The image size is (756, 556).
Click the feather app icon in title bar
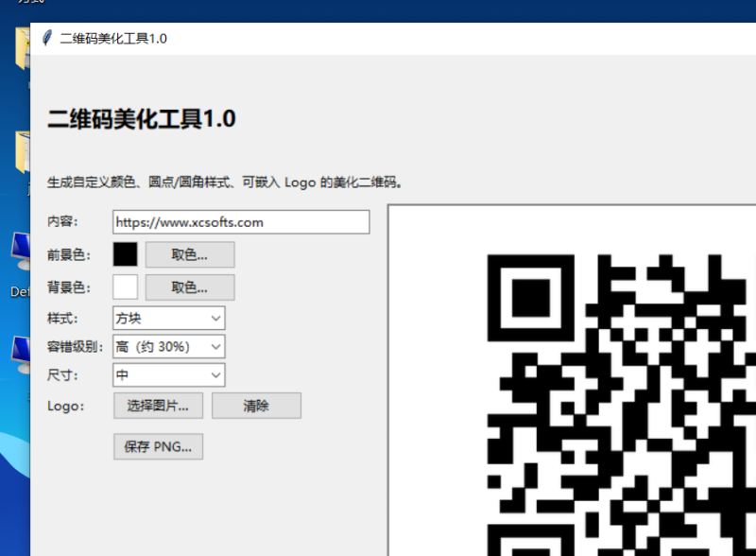46,38
